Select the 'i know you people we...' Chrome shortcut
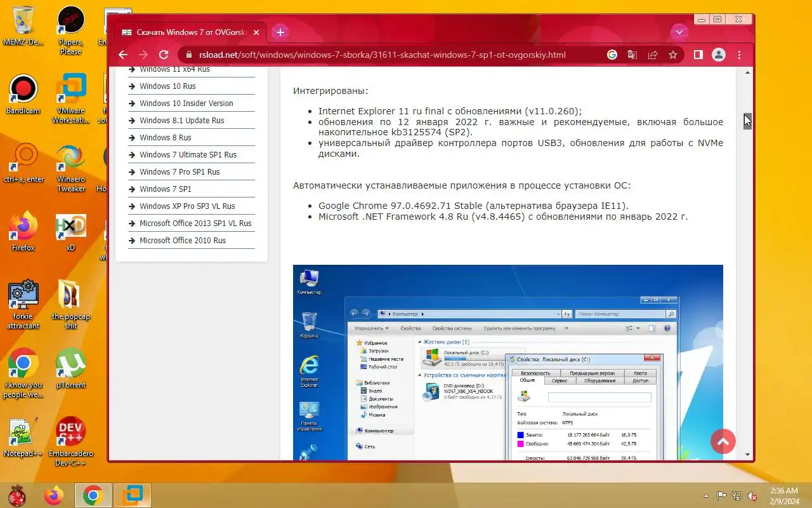 point(23,374)
